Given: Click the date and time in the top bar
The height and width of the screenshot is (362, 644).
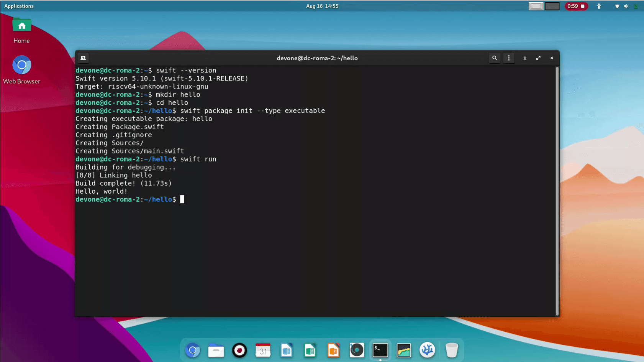Looking at the screenshot, I should click(x=323, y=6).
